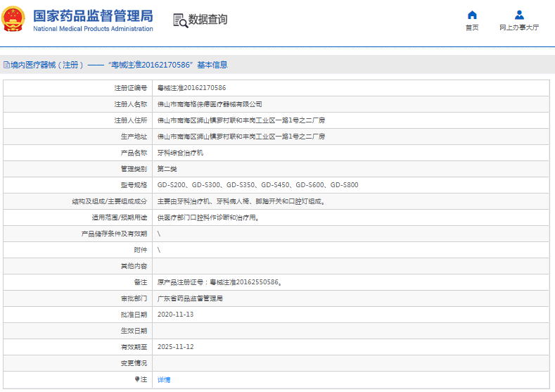Click the 数据查询 heading text

tap(208, 20)
